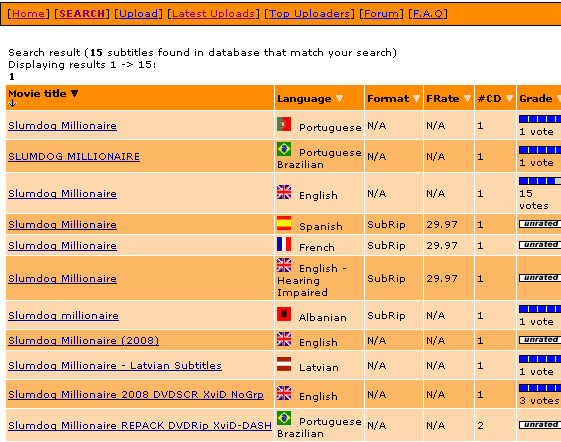Open uppercase SLUMDOG MILLIONAIRE Brazilian subtitle
Screen dimensions: 561x442
[x=74, y=156]
